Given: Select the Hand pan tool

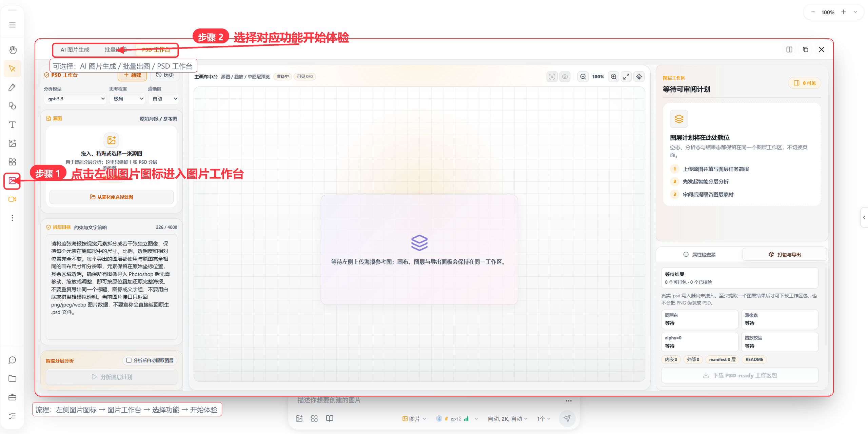Looking at the screenshot, I should point(13,50).
